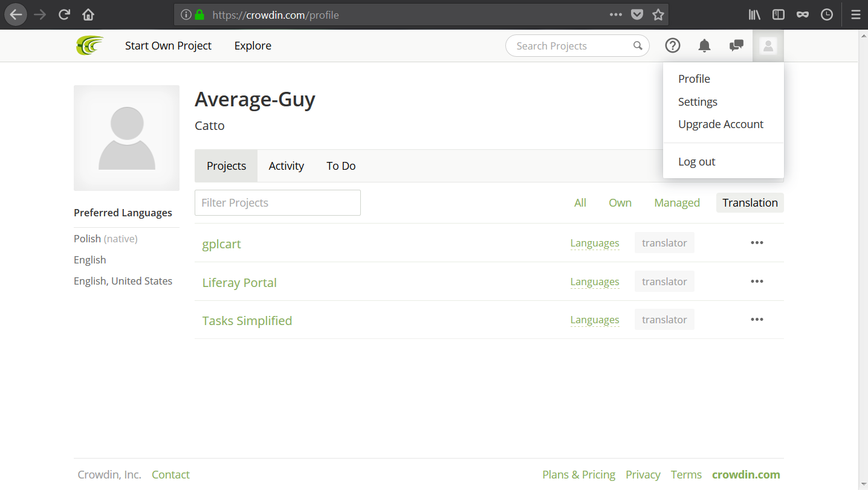Open the Library icon in browser toolbar
The height and width of the screenshot is (490, 868).
point(754,15)
